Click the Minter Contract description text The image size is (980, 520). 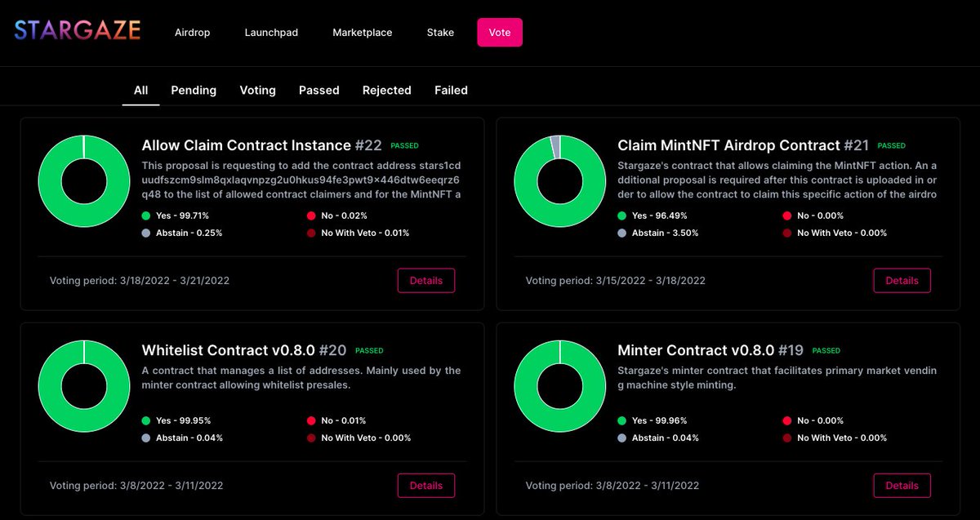[x=777, y=378]
